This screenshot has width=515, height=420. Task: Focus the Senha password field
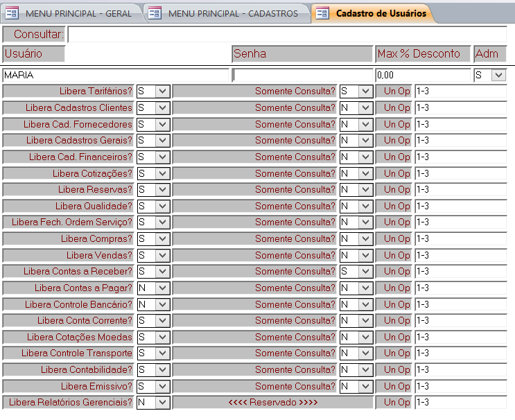point(302,76)
